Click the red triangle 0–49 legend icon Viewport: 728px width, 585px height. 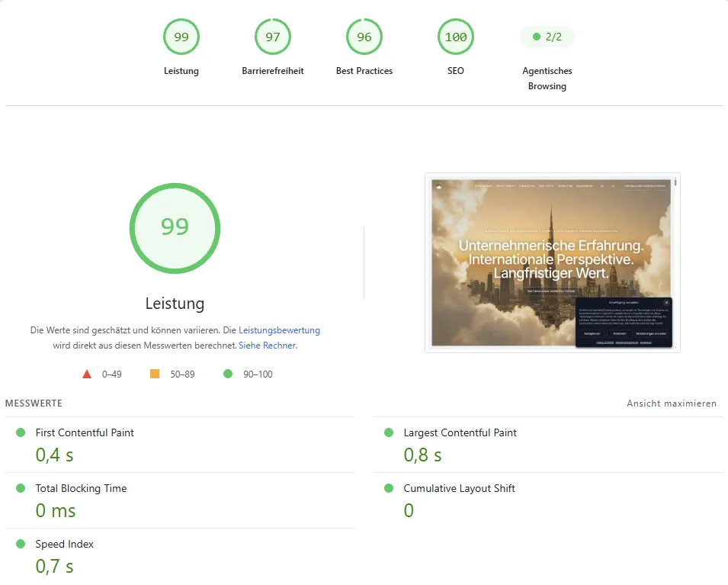(87, 374)
